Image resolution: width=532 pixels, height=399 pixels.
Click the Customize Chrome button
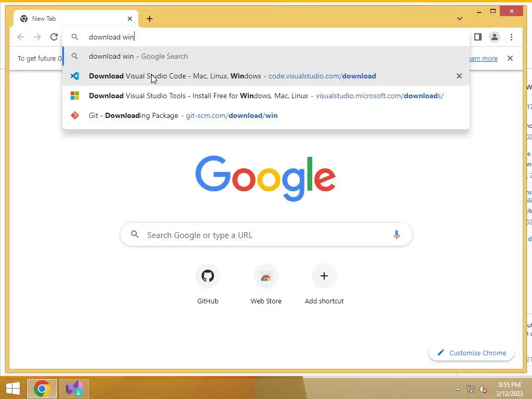click(x=472, y=353)
